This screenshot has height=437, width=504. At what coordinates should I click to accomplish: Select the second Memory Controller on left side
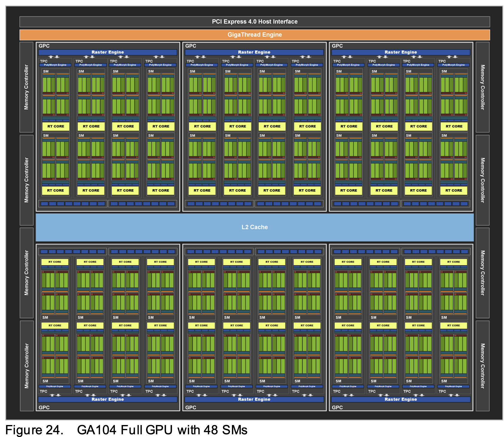click(26, 180)
